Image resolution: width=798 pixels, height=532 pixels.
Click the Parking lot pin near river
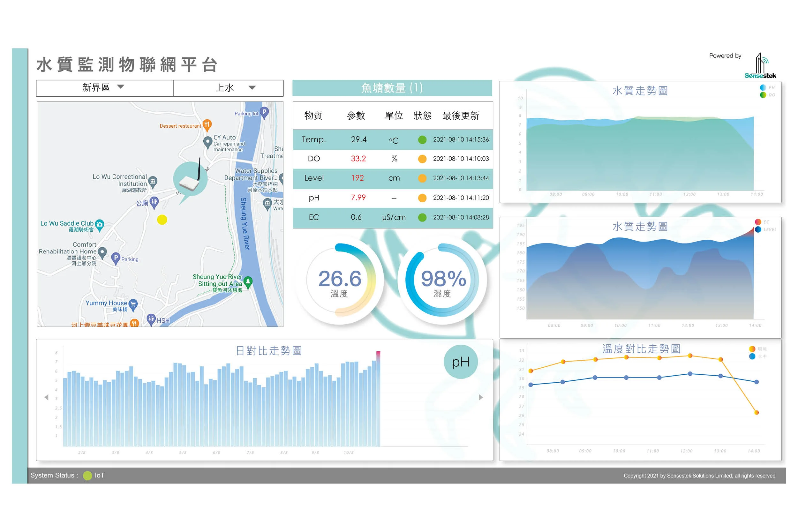264,112
